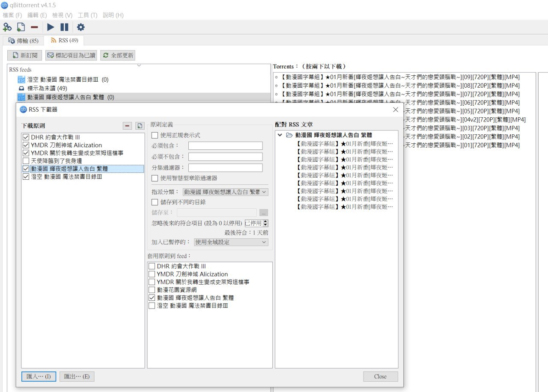This screenshot has height=392, width=548.
Task: Switch to the 傳輸 (85) tab
Action: pos(24,41)
